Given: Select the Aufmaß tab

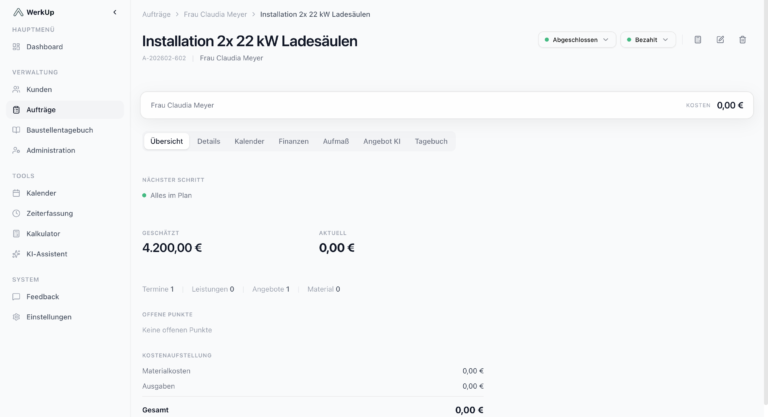Looking at the screenshot, I should tap(335, 141).
